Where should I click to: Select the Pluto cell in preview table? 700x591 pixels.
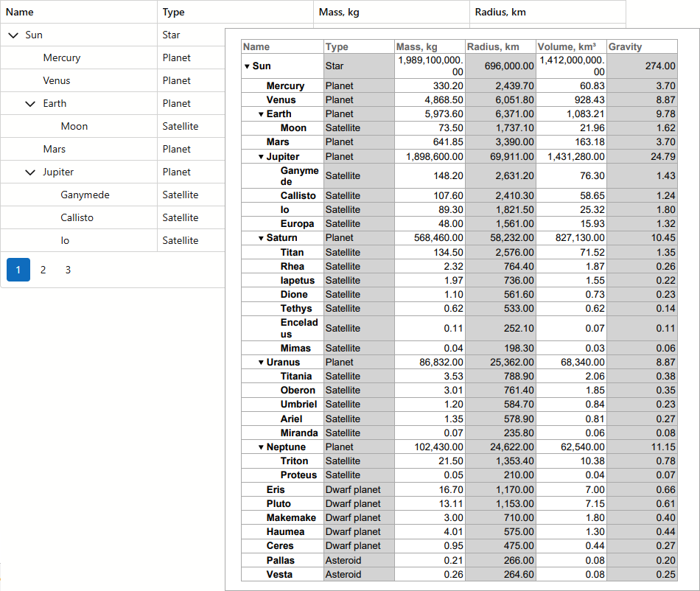(279, 504)
